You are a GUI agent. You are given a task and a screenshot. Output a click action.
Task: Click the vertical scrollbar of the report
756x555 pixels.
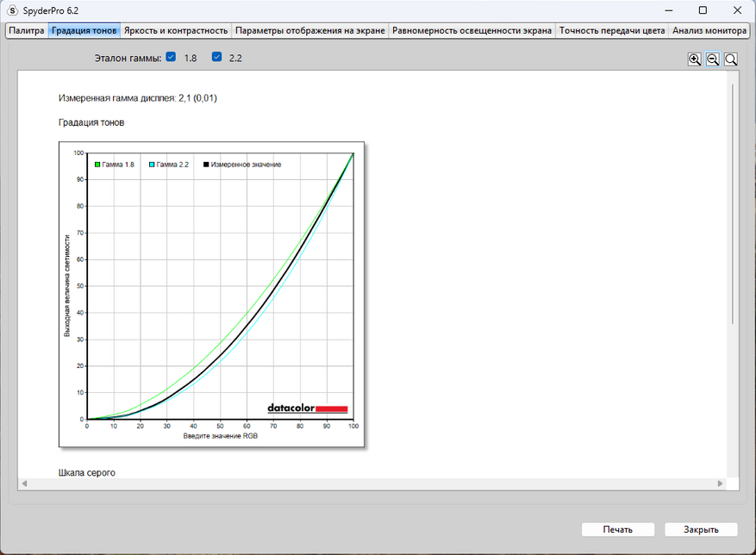(x=733, y=203)
